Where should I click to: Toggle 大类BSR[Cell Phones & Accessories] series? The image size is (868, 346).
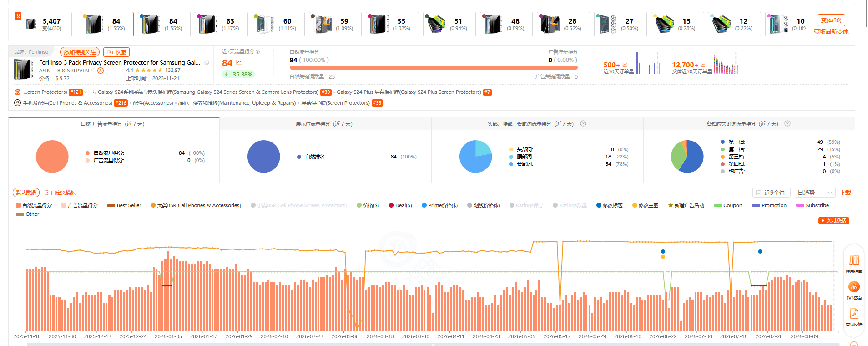[x=196, y=205]
